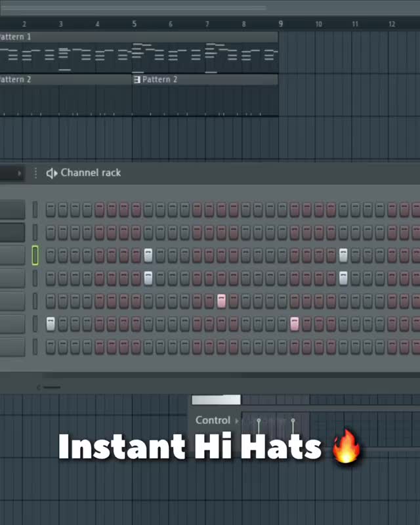The width and height of the screenshot is (420, 525).
Task: Jump to bar 9 on the playlist timeline
Action: 281,24
